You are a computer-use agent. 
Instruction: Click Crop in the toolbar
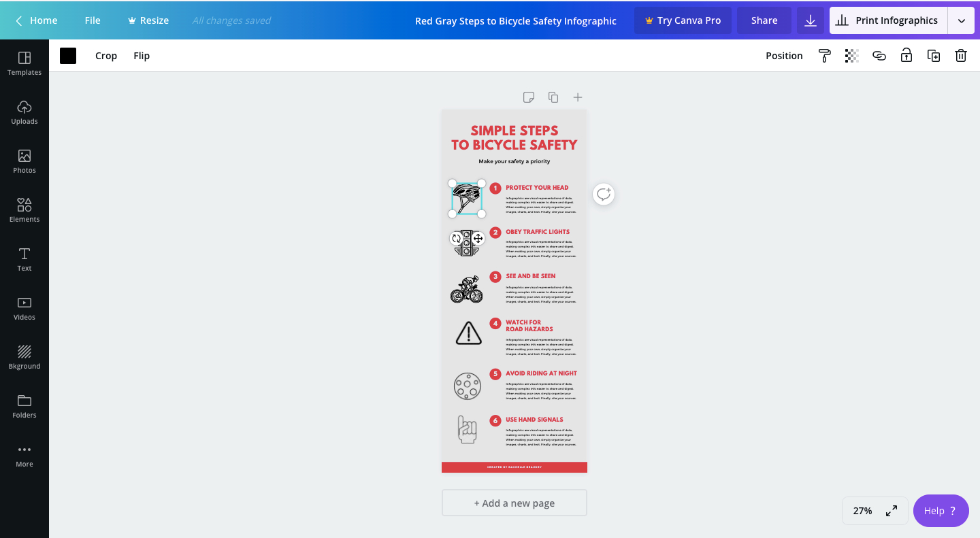pos(106,56)
